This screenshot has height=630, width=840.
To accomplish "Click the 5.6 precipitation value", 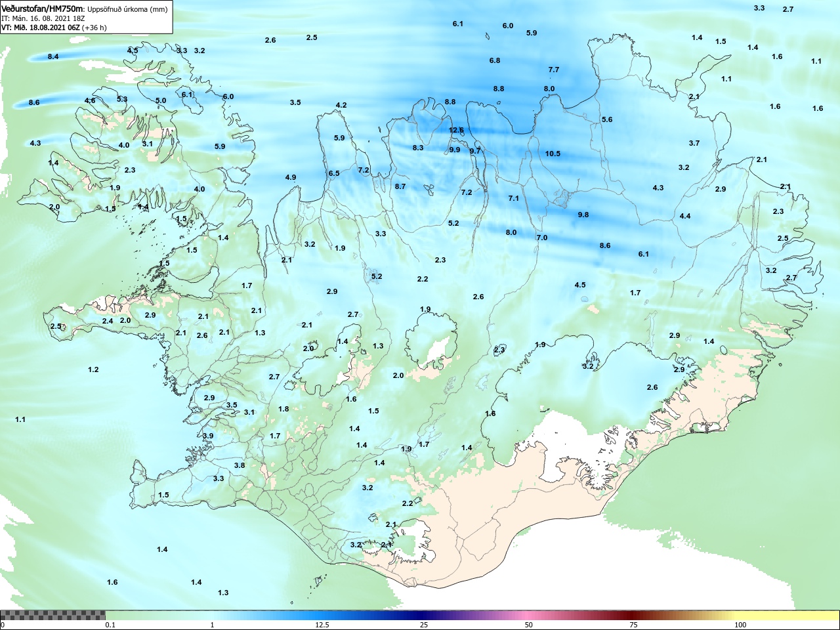I will tap(607, 119).
